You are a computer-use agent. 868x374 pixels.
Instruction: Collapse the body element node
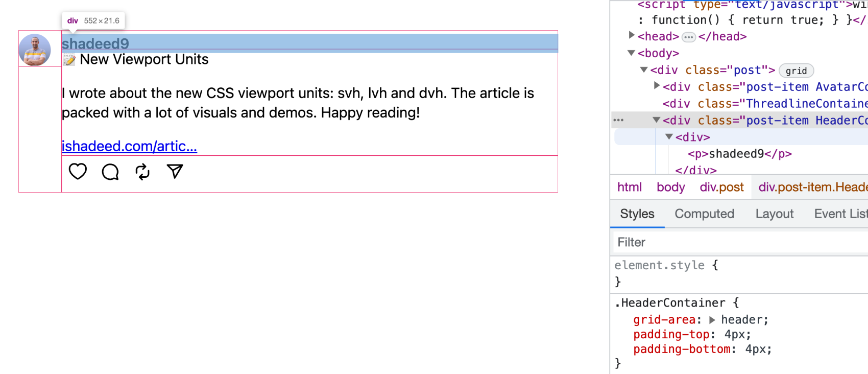click(x=632, y=53)
